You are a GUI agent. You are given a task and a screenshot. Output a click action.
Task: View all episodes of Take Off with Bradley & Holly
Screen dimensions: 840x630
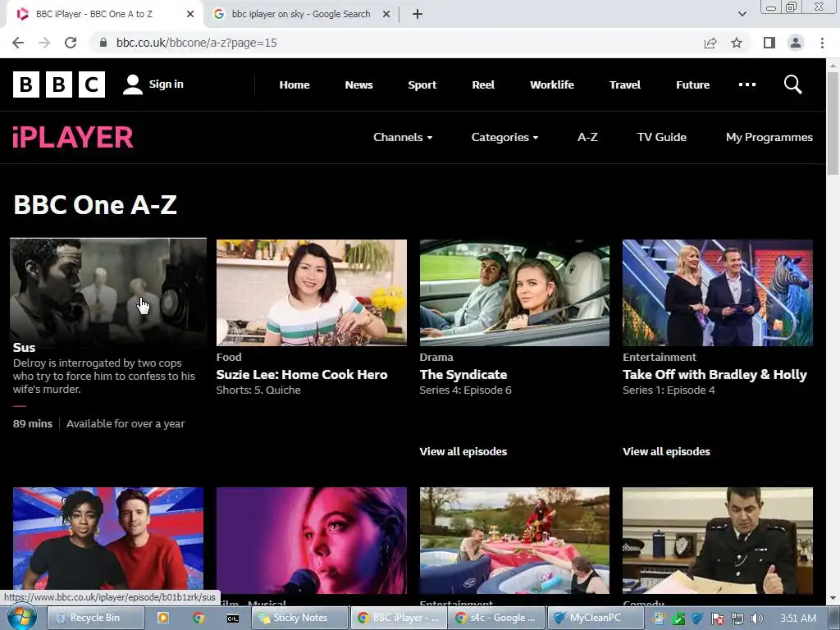[666, 452]
